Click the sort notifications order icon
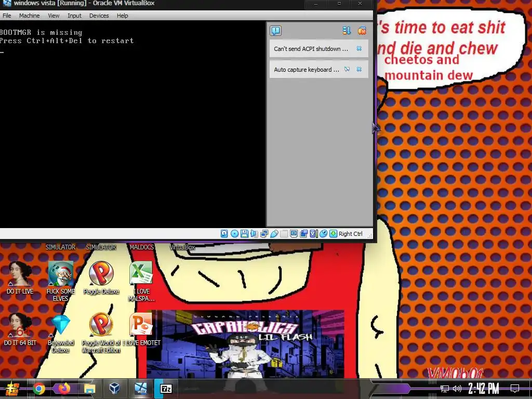The width and height of the screenshot is (532, 399). click(x=347, y=31)
